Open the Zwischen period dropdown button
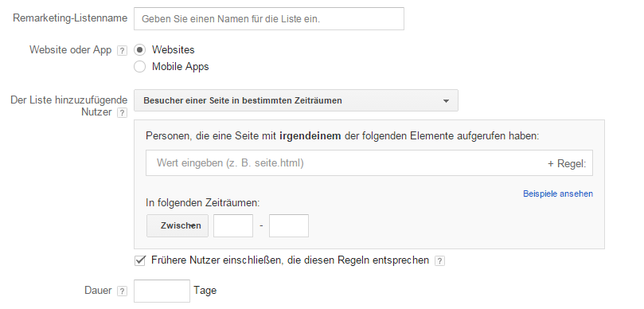The height and width of the screenshot is (309, 644). pos(178,225)
